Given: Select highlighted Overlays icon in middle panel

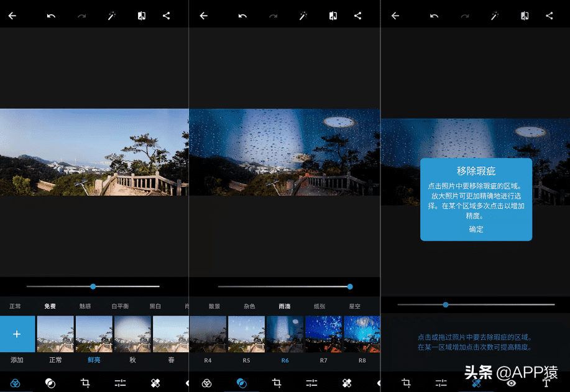Looking at the screenshot, I should tap(242, 383).
